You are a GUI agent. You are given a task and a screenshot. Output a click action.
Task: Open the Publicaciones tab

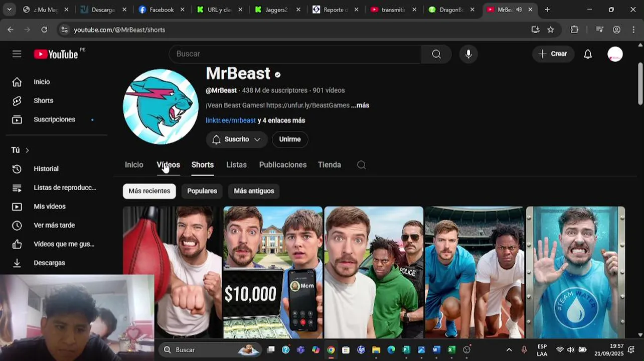coord(283,165)
